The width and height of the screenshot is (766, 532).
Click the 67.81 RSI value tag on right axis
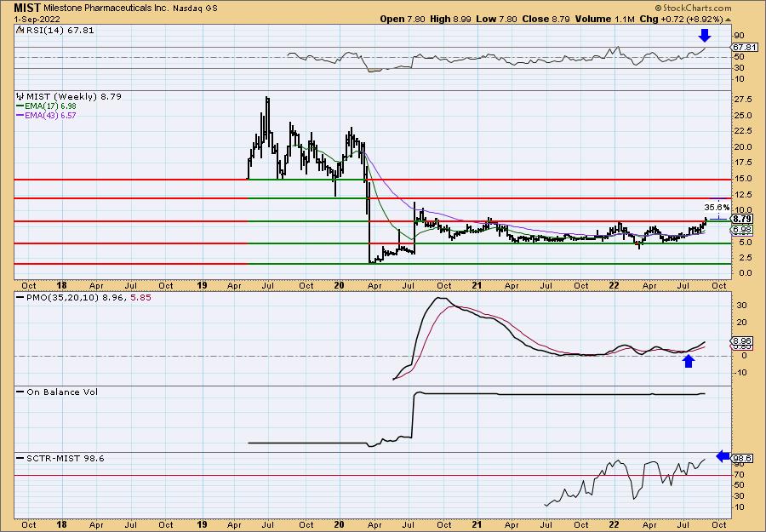coord(745,48)
